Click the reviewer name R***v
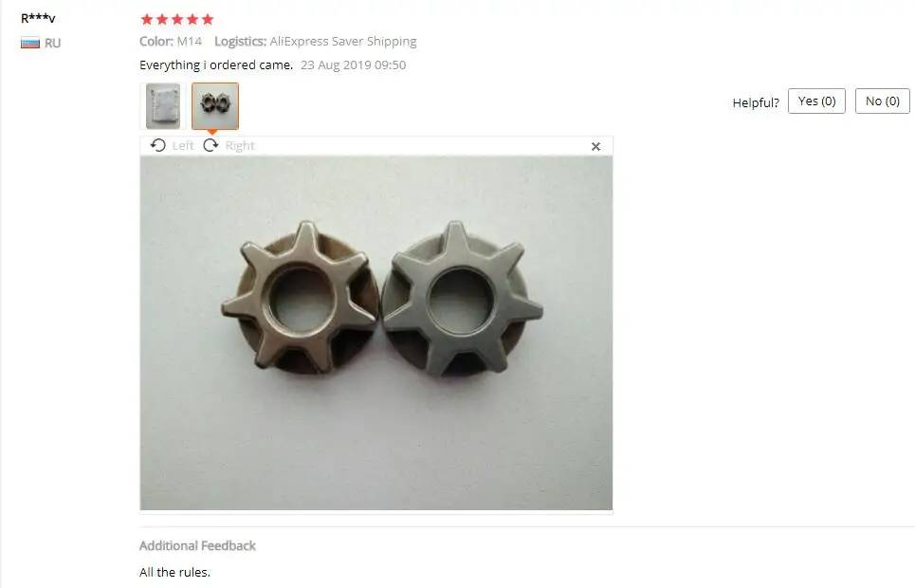 point(38,18)
